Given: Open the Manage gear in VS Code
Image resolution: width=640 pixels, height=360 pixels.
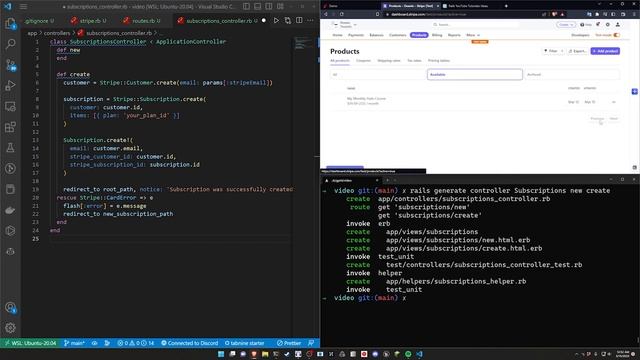Looking at the screenshot, I should (11, 327).
